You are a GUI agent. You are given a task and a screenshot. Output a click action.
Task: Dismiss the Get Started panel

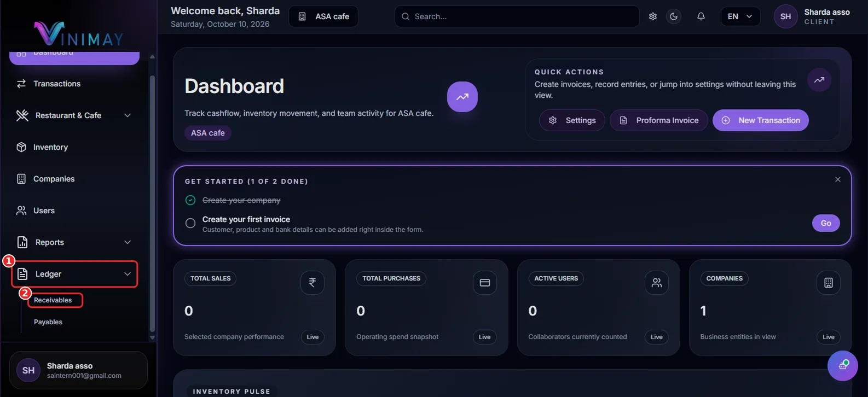coord(838,179)
